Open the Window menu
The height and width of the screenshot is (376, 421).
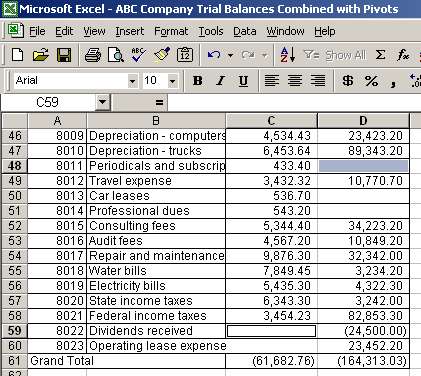point(285,31)
